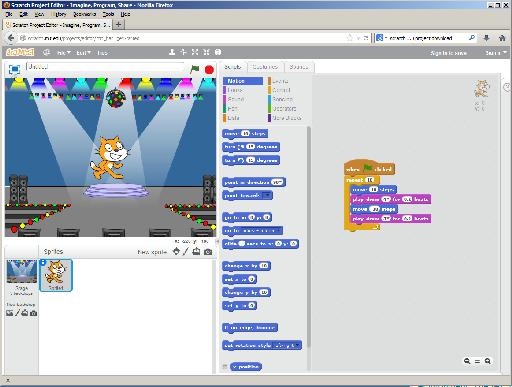This screenshot has width=512, height=387.
Task: Zoom out scripts area magnifier
Action: click(x=467, y=361)
